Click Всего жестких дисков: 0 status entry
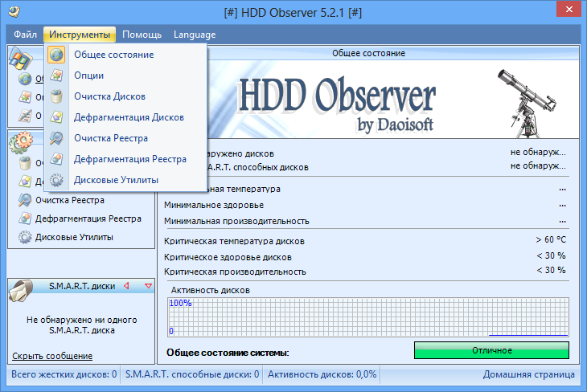Viewport: 587px width, 392px height. pos(64,374)
